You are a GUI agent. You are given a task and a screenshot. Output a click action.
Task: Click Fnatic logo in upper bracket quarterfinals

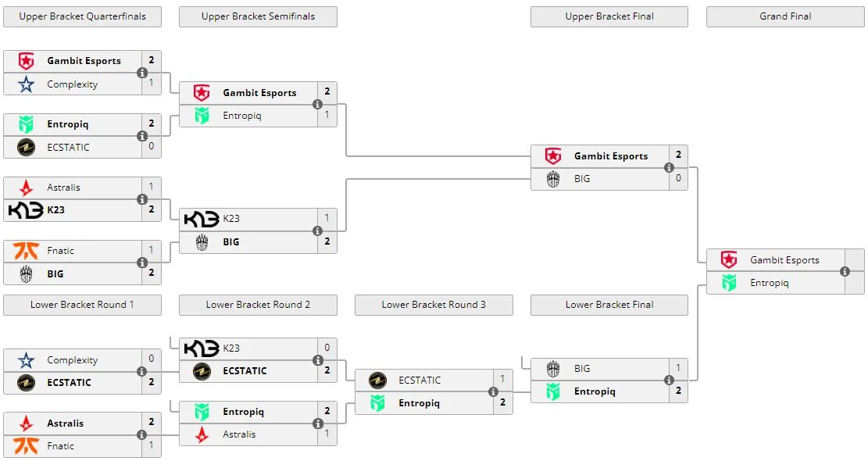coord(26,251)
